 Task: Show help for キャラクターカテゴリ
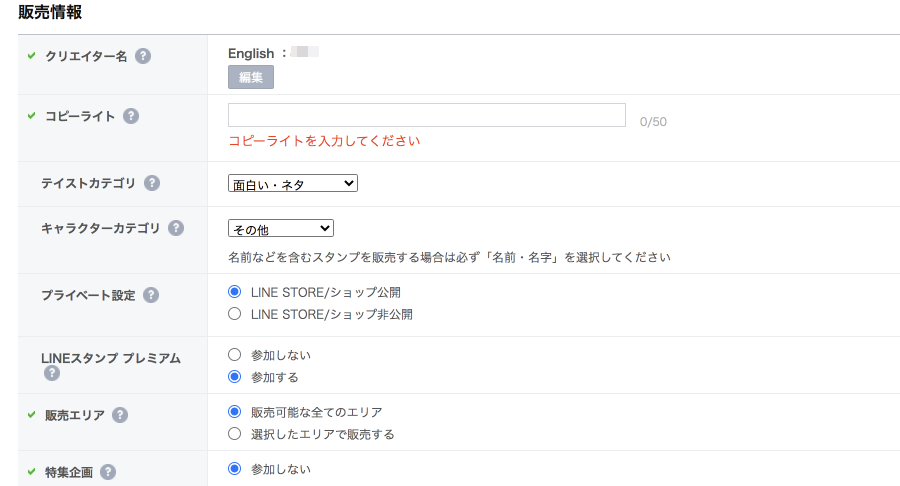pos(176,228)
